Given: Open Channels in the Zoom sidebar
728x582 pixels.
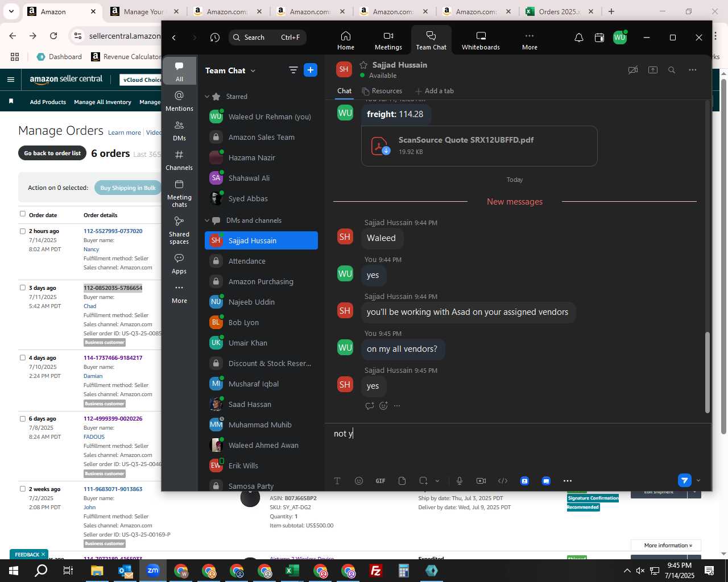Looking at the screenshot, I should pyautogui.click(x=179, y=160).
